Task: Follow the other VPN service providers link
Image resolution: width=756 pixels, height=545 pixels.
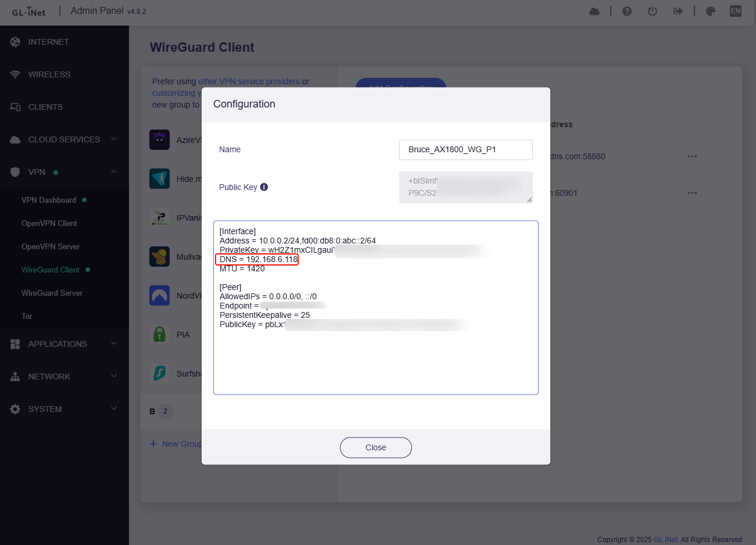Action: tap(249, 81)
